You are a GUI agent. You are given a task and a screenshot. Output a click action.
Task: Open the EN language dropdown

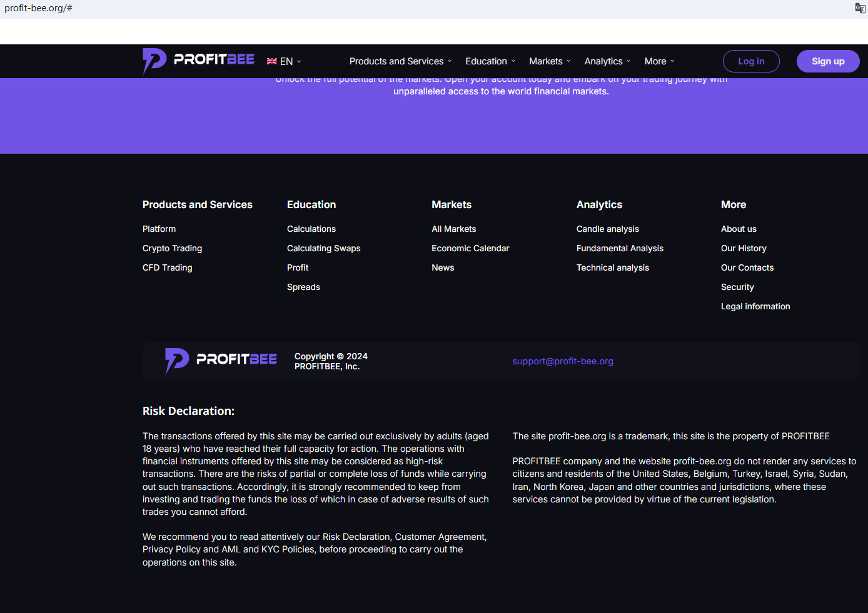pos(291,61)
